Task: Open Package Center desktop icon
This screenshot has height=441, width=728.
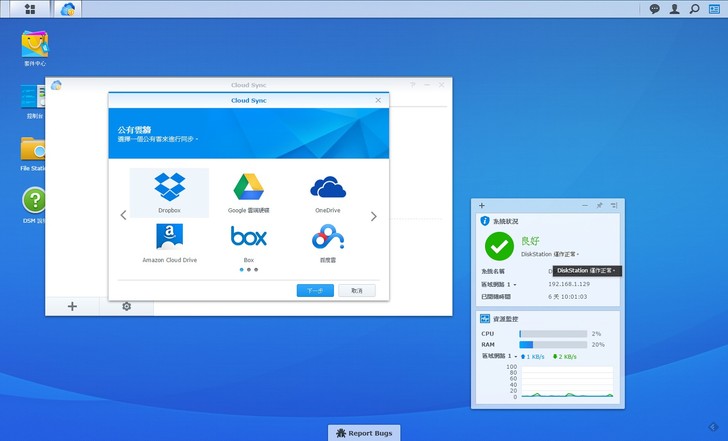Action: (35, 47)
